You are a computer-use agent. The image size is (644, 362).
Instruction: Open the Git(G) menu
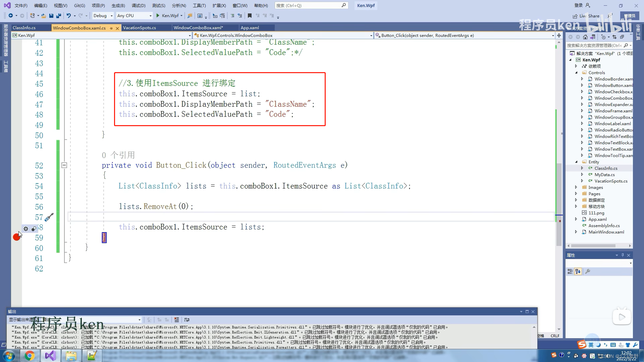pyautogui.click(x=79, y=5)
